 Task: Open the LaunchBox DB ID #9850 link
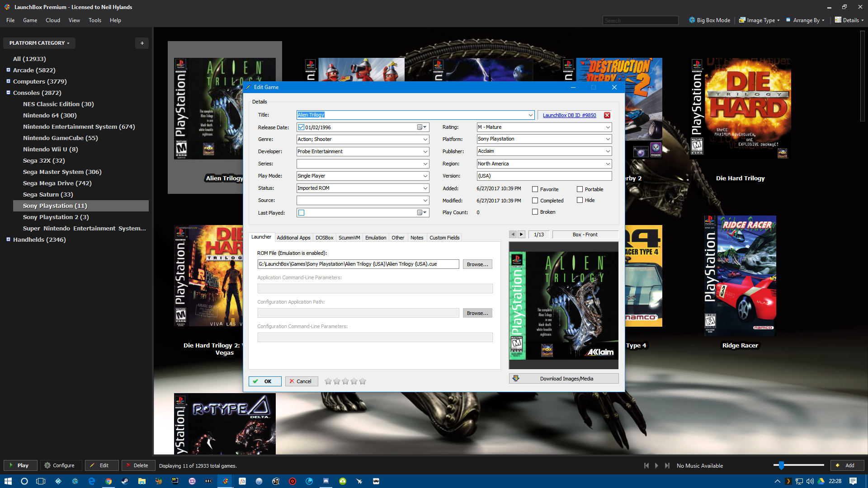click(569, 116)
